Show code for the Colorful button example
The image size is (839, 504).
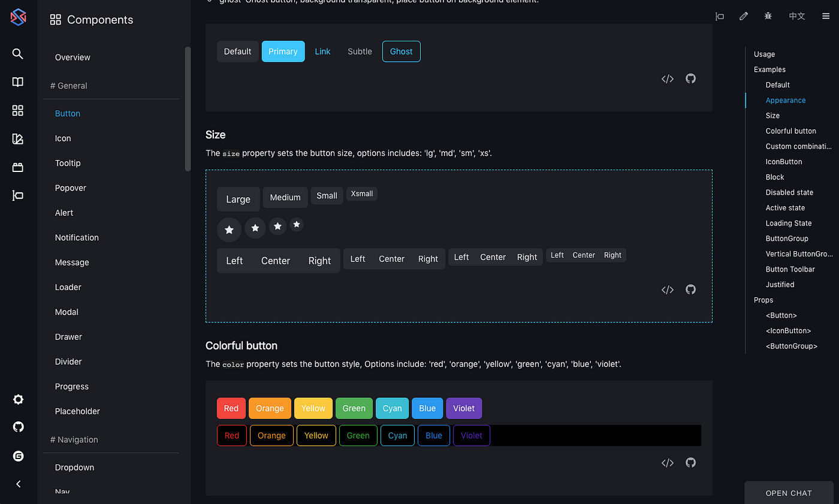[x=668, y=463]
